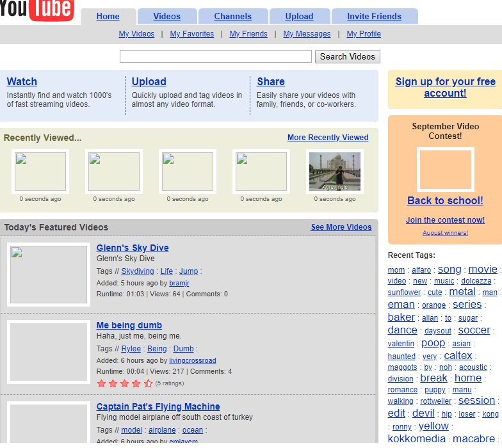Select the Rylee tag
Image resolution: width=502 pixels, height=448 pixels.
[x=131, y=349]
